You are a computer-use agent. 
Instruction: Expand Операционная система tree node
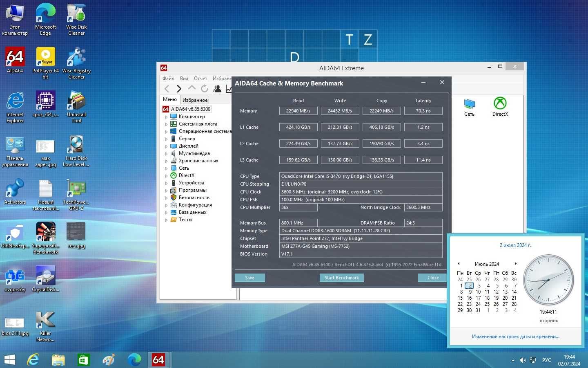coord(166,132)
